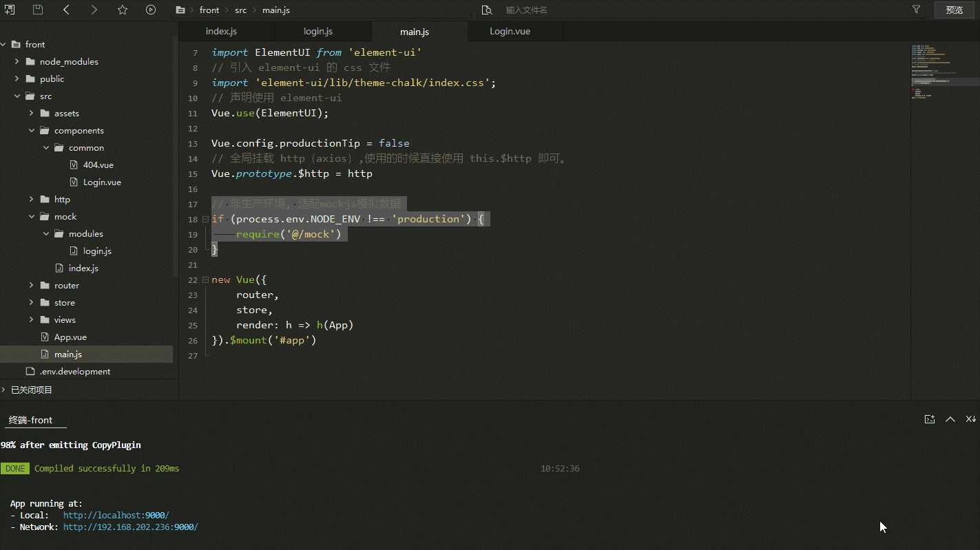The width and height of the screenshot is (980, 550).
Task: Open index.js under mock folder
Action: pos(83,268)
